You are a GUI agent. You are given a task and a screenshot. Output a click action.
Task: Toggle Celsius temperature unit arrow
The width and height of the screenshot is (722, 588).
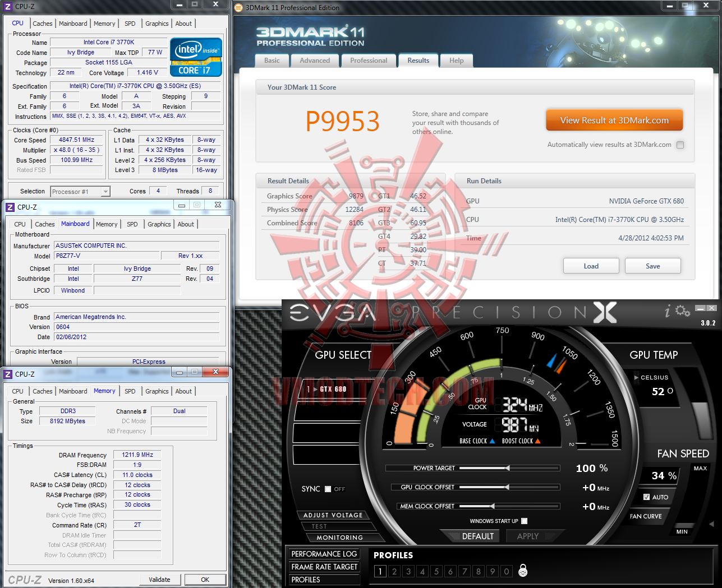coord(636,377)
